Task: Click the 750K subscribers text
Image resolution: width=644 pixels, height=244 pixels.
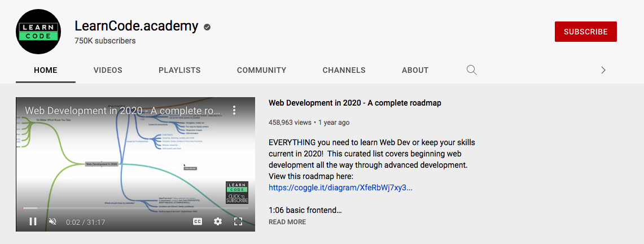Action: click(x=105, y=41)
